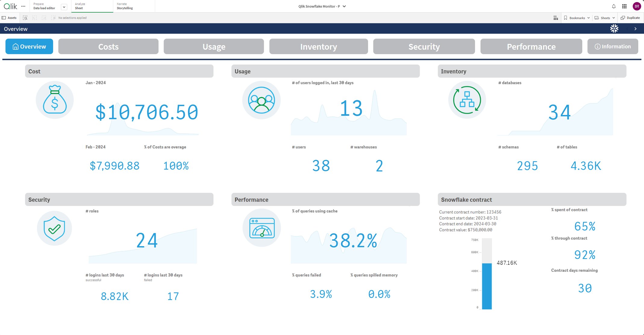Open the Sheets dropdown
644x335 pixels.
(x=605, y=18)
